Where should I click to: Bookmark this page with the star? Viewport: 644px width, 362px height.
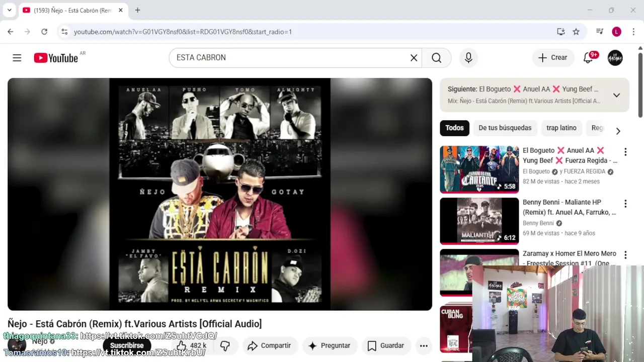coord(576,32)
